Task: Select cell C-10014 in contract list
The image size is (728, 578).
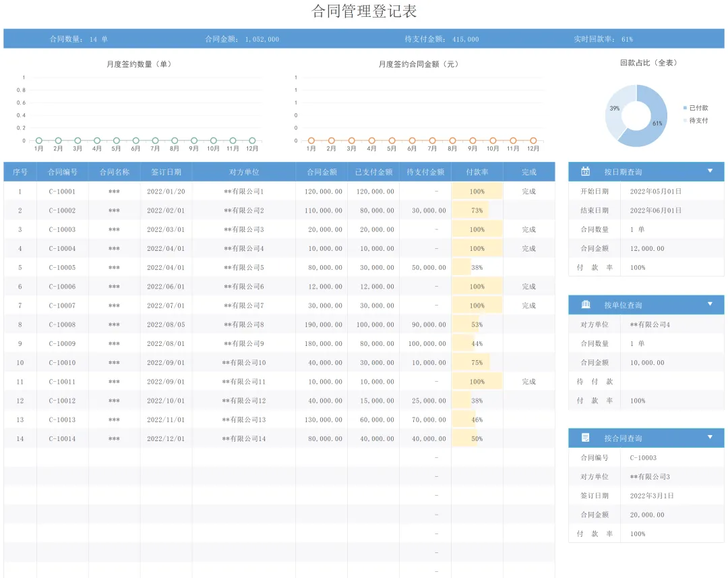Action: [x=62, y=438]
